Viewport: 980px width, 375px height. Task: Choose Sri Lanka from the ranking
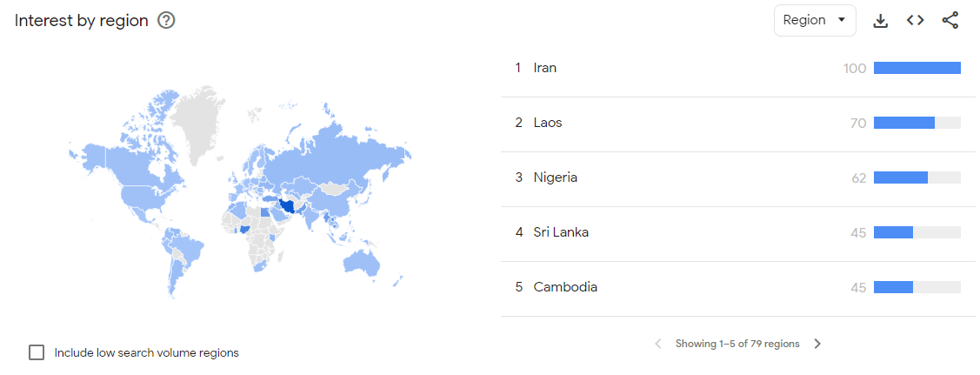click(x=737, y=233)
